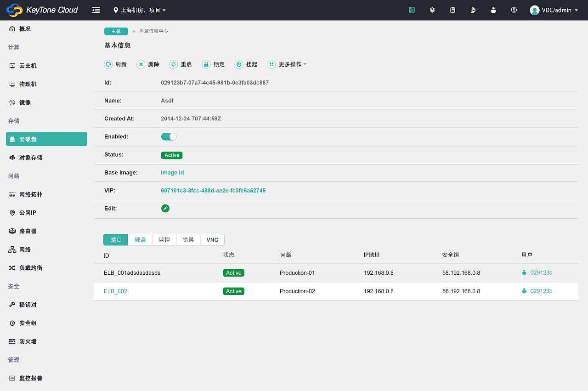This screenshot has width=588, height=391.
Task: Edit the host via green pencil icon
Action: tap(165, 208)
